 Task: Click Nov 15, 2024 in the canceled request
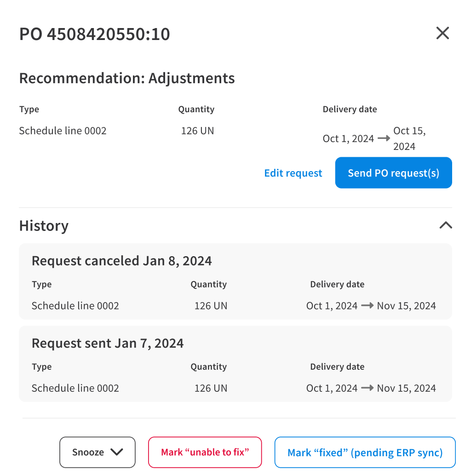click(406, 305)
